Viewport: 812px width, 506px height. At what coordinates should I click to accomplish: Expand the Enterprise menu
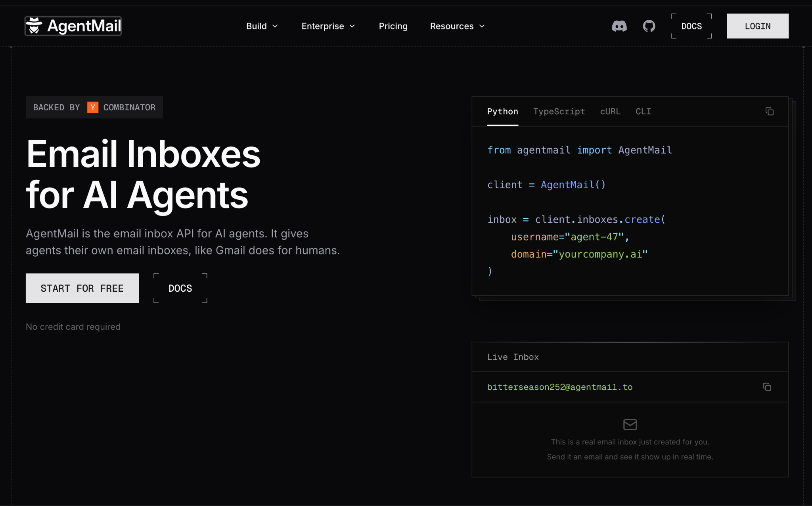click(328, 26)
